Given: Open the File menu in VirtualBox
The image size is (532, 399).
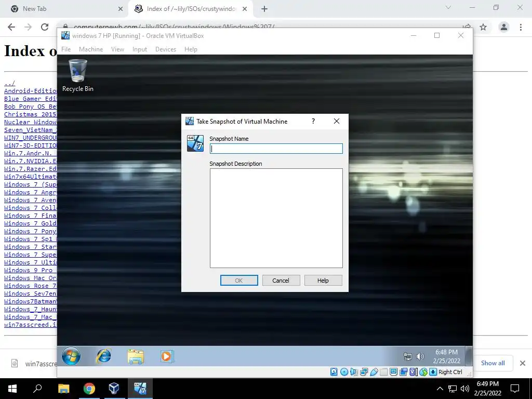Looking at the screenshot, I should [x=66, y=49].
